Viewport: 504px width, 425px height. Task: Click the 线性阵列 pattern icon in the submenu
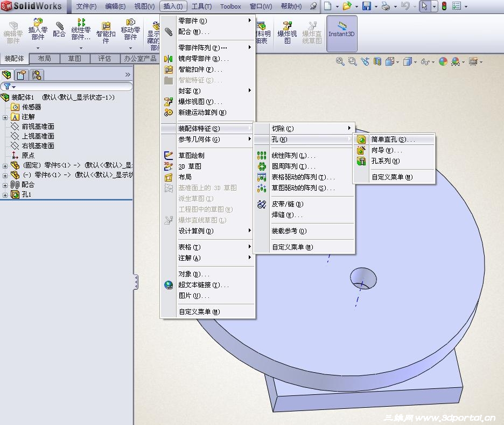[262, 155]
